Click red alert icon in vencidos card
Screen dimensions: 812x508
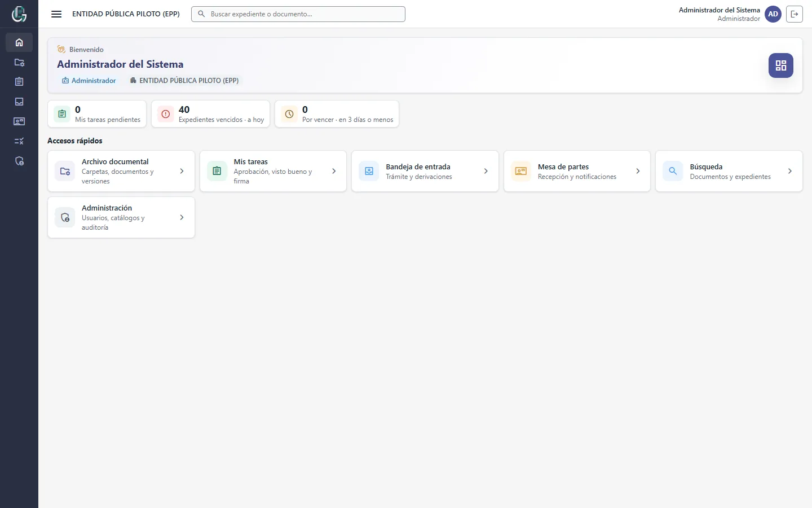(x=166, y=114)
